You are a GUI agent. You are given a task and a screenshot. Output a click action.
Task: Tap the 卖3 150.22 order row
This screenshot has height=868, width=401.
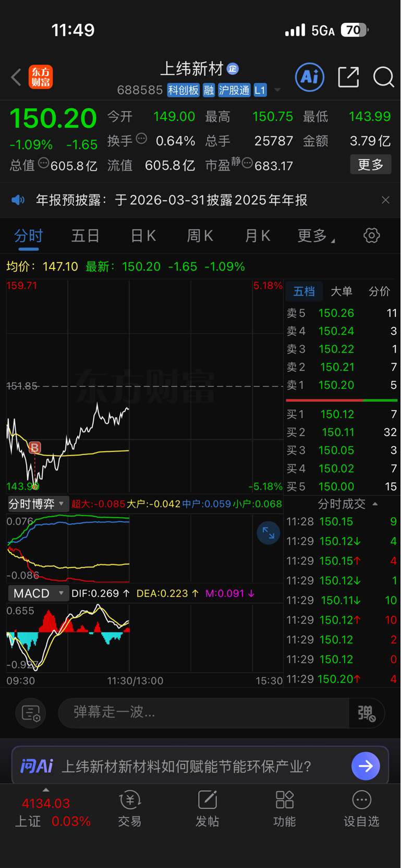click(342, 349)
